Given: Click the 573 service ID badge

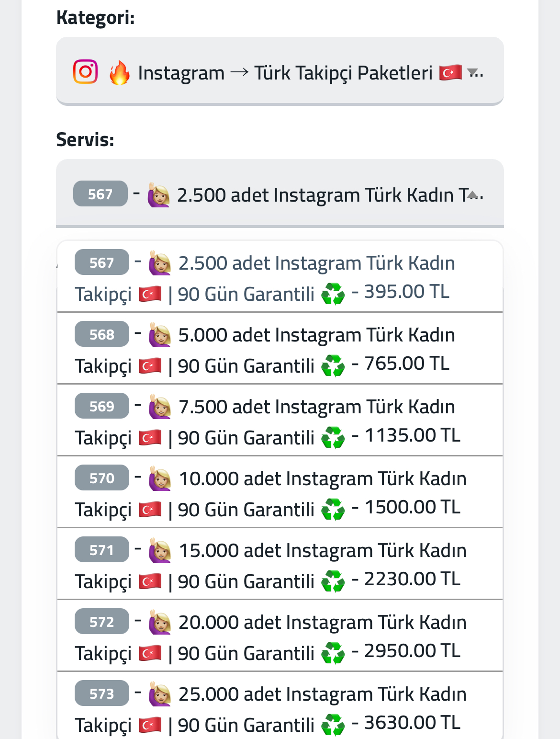Looking at the screenshot, I should (x=102, y=693).
